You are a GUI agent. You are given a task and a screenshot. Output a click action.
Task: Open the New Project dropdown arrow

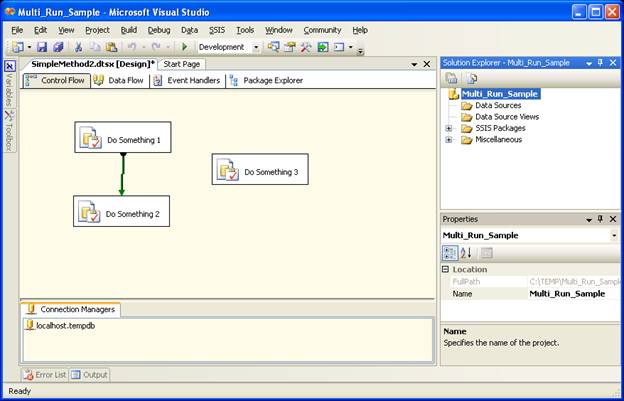click(29, 47)
